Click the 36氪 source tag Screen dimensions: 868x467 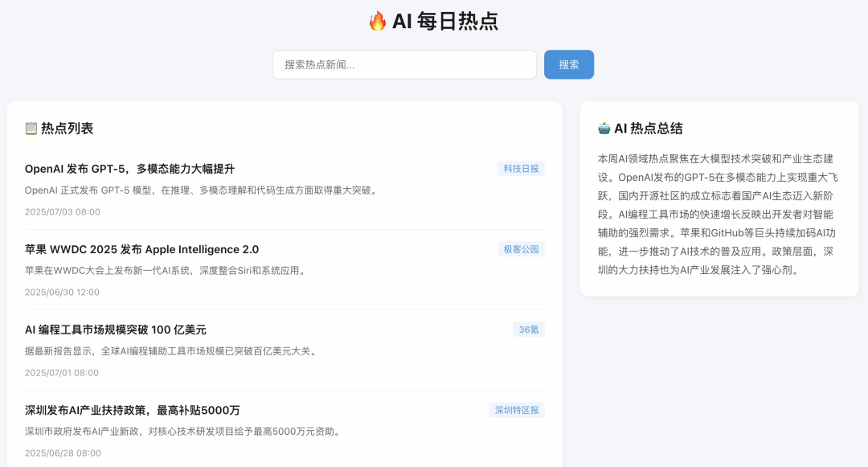pos(529,330)
